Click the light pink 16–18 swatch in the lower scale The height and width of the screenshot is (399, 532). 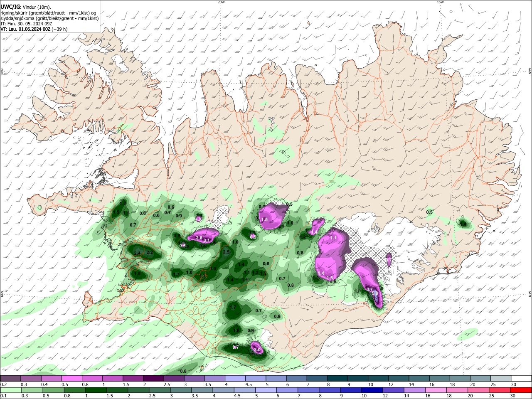[436, 390]
